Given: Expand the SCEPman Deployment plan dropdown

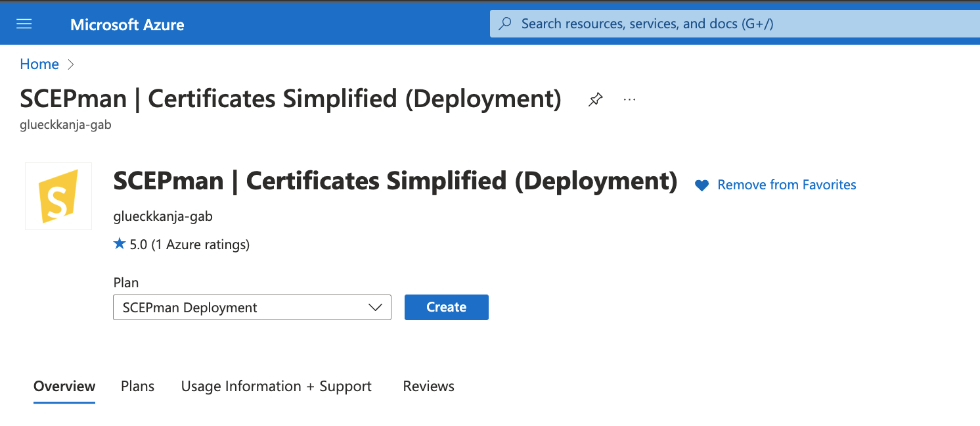Looking at the screenshot, I should 252,308.
